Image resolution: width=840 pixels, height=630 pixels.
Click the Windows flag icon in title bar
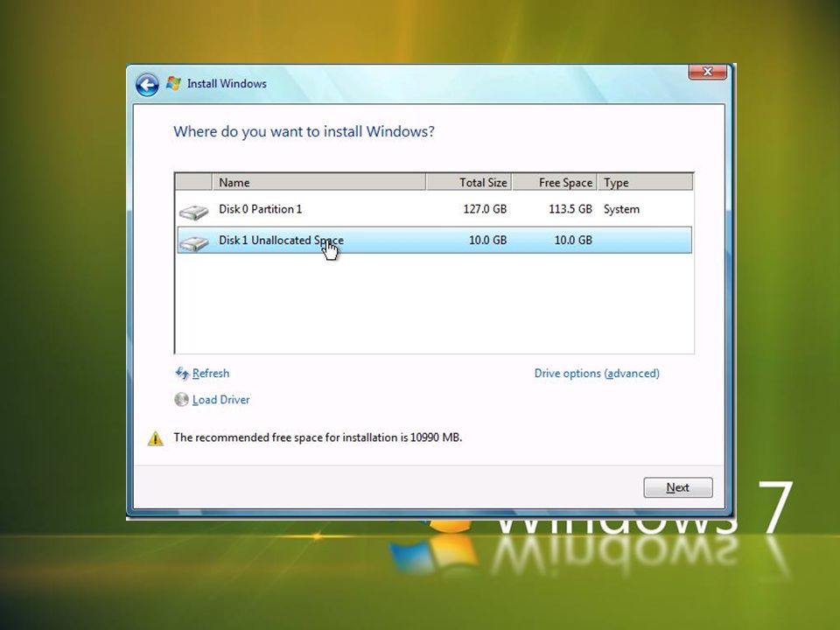pyautogui.click(x=173, y=83)
